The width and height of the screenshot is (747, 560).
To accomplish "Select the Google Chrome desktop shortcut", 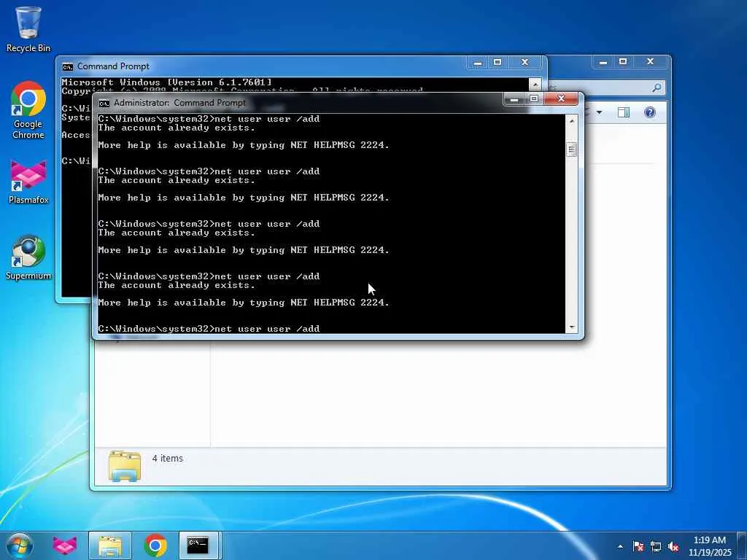I will [x=28, y=110].
